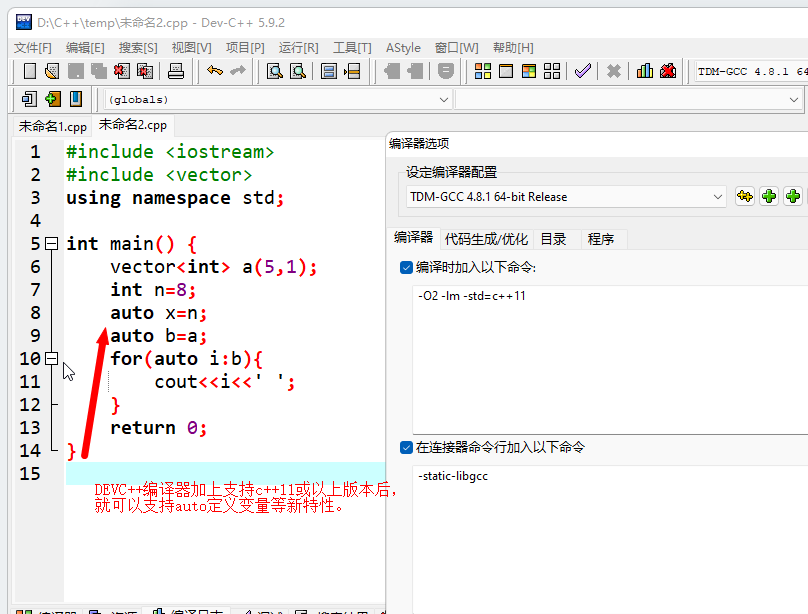Open the 项目[P] menu

[x=245, y=48]
